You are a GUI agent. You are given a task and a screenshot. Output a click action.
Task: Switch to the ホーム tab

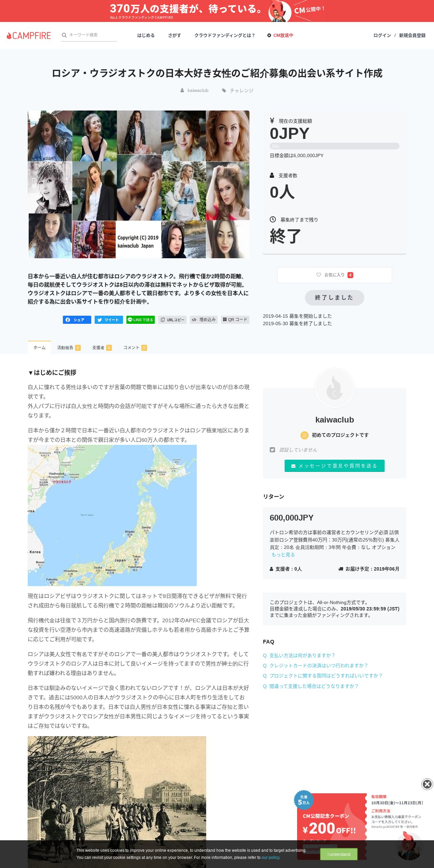pos(40,347)
